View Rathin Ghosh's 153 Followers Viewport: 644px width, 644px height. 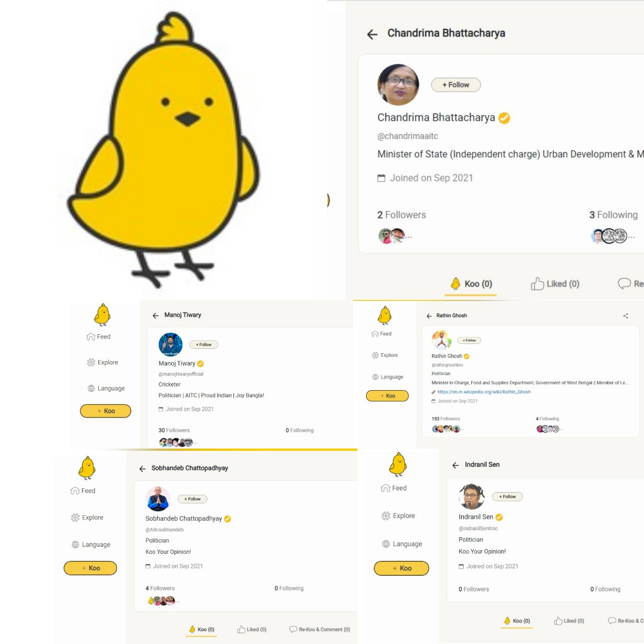point(446,419)
